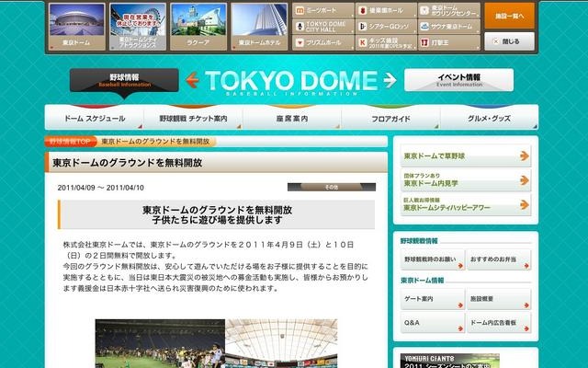The image size is (588, 368).
Task: Close the facility panel with 閉じる
Action: [x=509, y=41]
